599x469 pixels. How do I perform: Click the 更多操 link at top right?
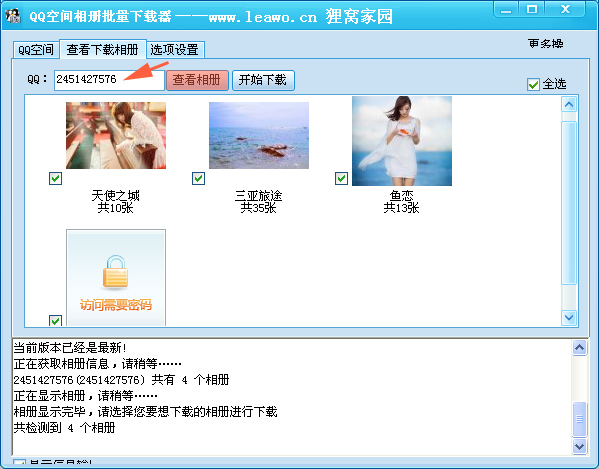click(546, 44)
